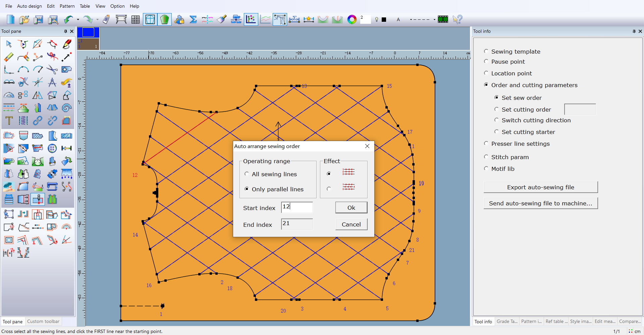Click the Start index input field
The image size is (644, 335).
tap(297, 207)
